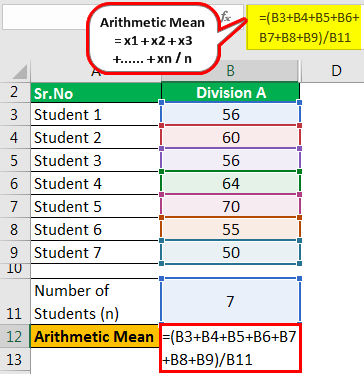The image size is (364, 374).
Task: Select the cell with value 70
Action: coord(231,206)
